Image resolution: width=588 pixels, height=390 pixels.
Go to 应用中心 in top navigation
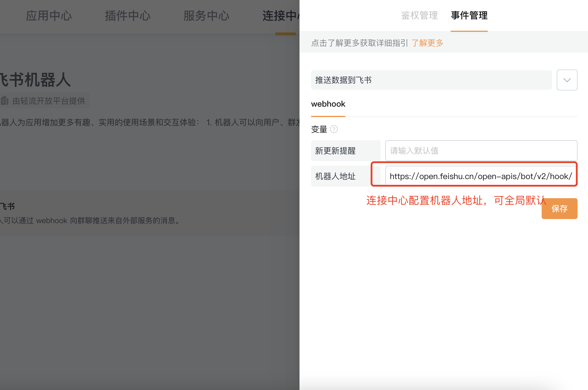click(x=49, y=16)
